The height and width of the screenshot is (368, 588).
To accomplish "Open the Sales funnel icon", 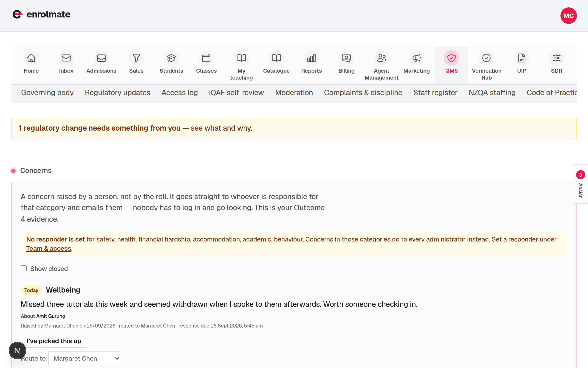I will coord(136,58).
